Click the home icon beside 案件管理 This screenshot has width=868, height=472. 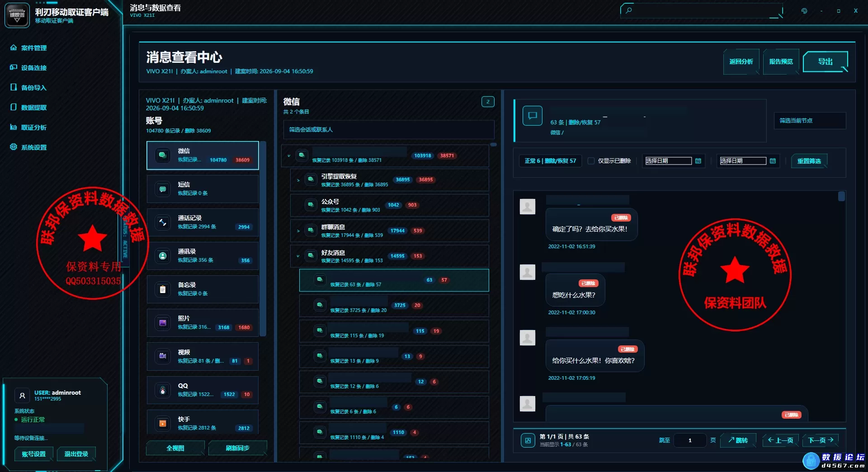click(14, 47)
